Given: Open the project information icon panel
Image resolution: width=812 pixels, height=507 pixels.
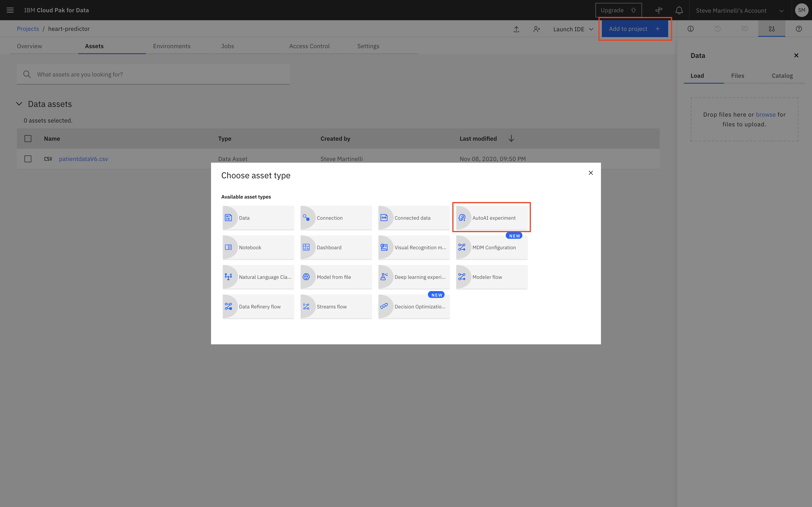Looking at the screenshot, I should click(691, 29).
